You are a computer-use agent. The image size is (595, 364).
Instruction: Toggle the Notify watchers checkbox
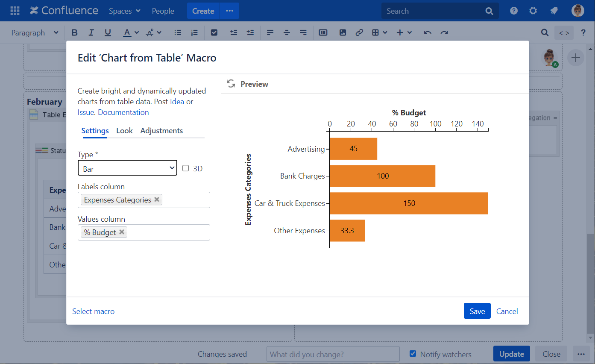[x=413, y=354]
